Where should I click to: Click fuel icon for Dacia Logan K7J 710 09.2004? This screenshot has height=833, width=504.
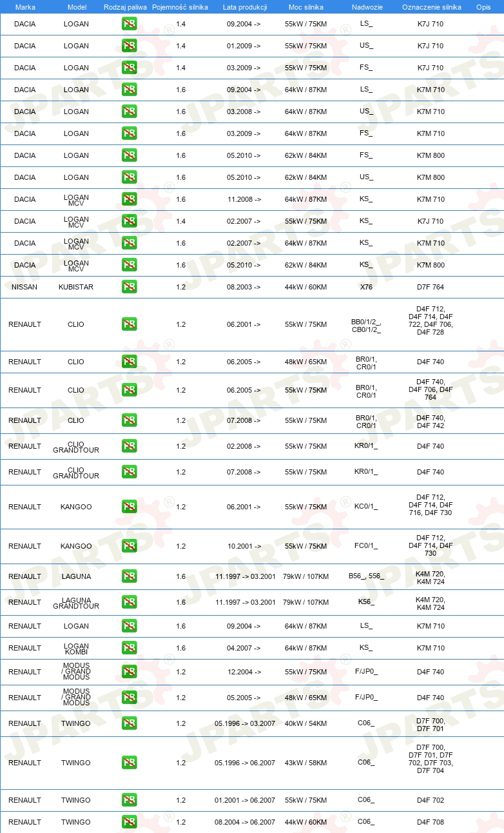click(x=129, y=24)
